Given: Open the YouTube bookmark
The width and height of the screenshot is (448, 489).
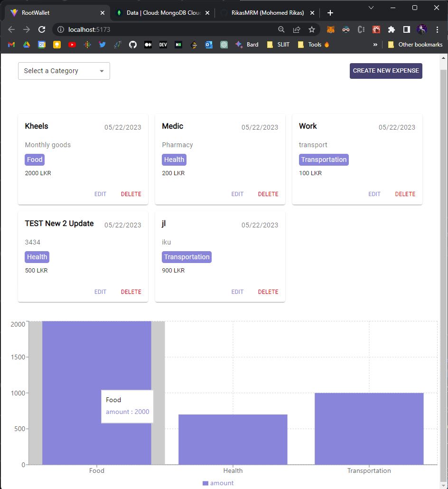Looking at the screenshot, I should tap(72, 45).
